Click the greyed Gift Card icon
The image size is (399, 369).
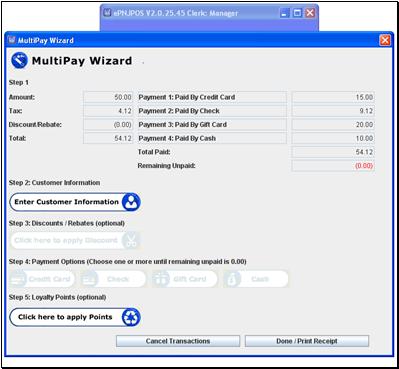(x=160, y=279)
